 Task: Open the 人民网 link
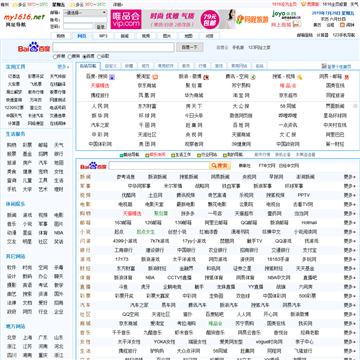pos(100,106)
